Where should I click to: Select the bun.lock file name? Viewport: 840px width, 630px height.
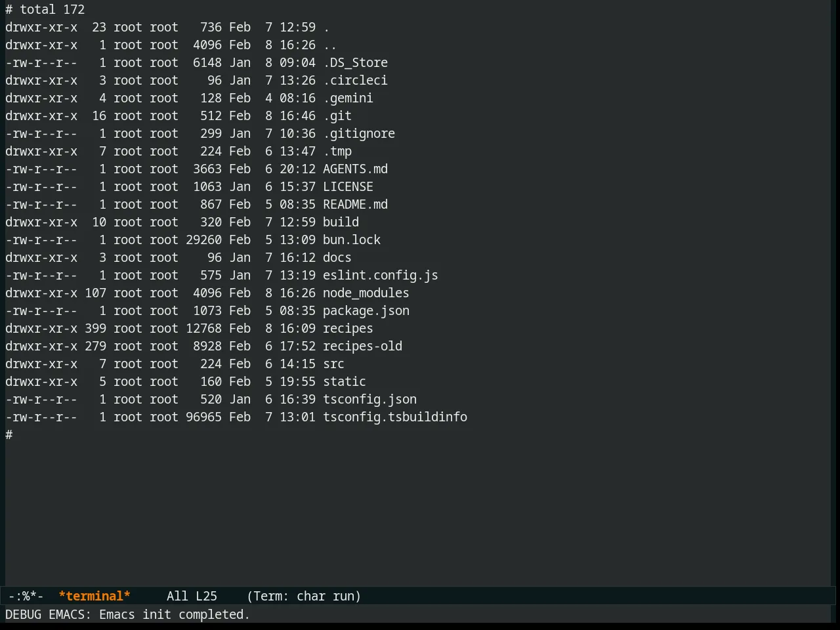pyautogui.click(x=352, y=240)
